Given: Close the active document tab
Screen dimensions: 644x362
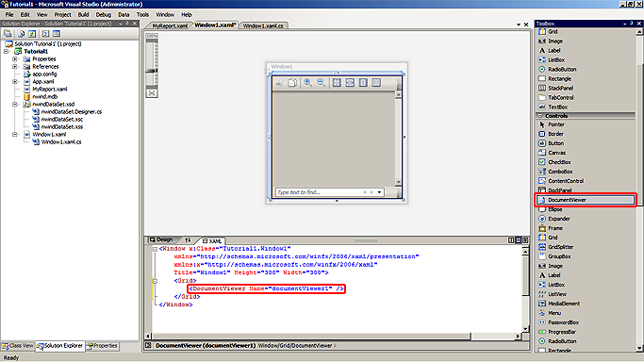Looking at the screenshot, I should pos(526,25).
